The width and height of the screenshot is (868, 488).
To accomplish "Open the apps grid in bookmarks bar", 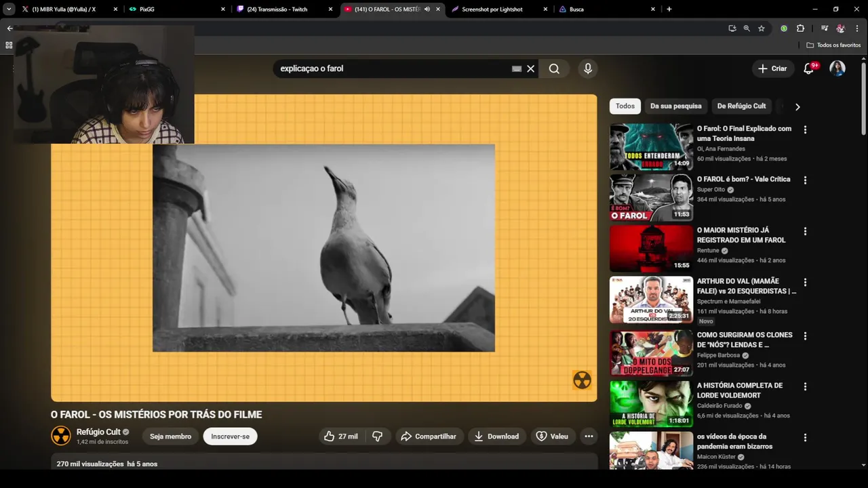I will (x=9, y=45).
